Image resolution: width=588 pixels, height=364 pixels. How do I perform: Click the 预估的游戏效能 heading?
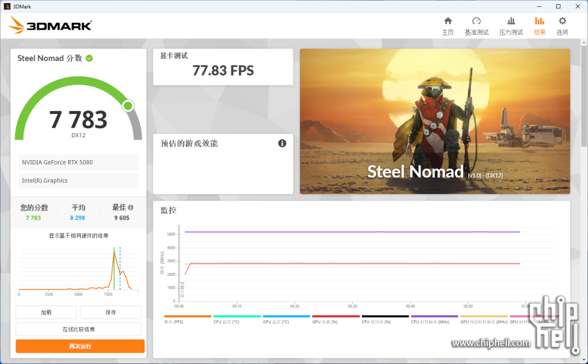click(190, 143)
